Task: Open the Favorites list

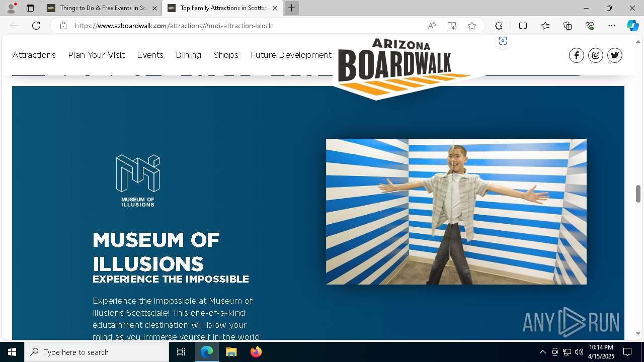Action: pos(545,26)
